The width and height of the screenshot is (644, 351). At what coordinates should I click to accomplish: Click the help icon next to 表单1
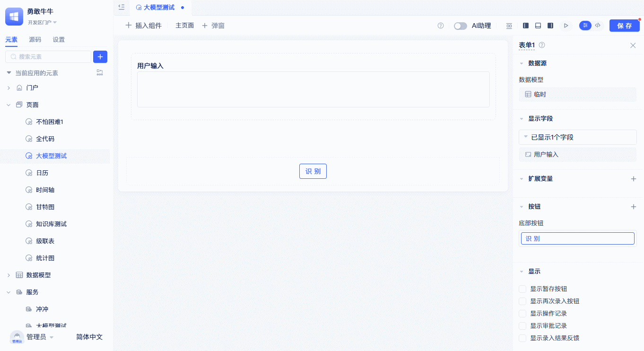pos(542,45)
